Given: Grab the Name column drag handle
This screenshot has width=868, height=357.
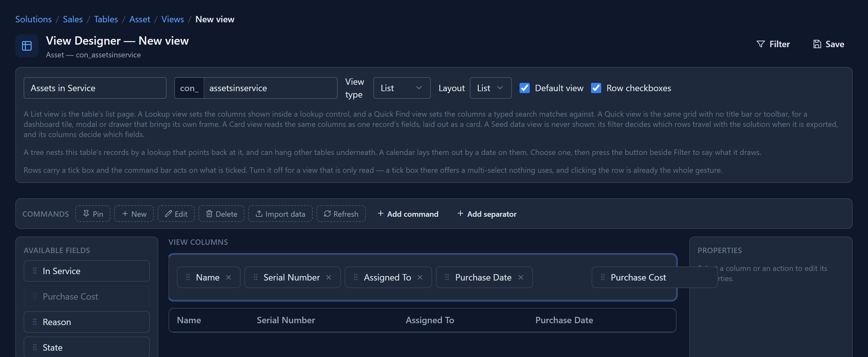Looking at the screenshot, I should point(188,277).
